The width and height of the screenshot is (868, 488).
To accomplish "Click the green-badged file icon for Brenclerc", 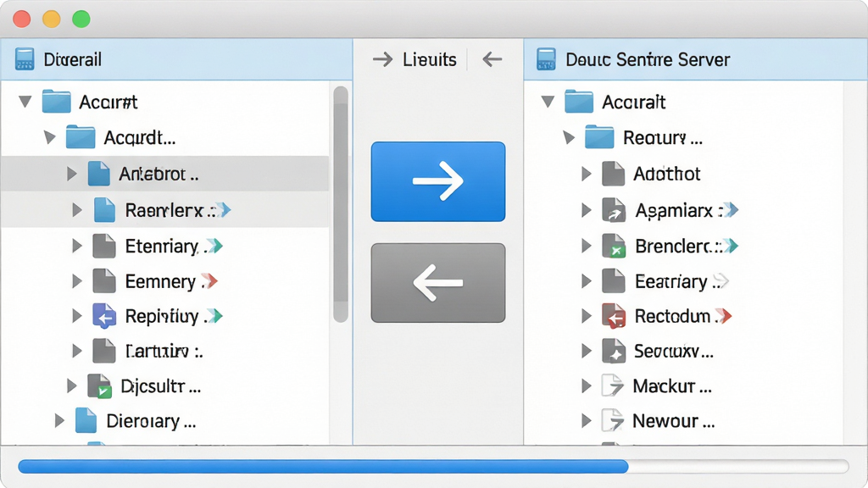I will pos(614,247).
